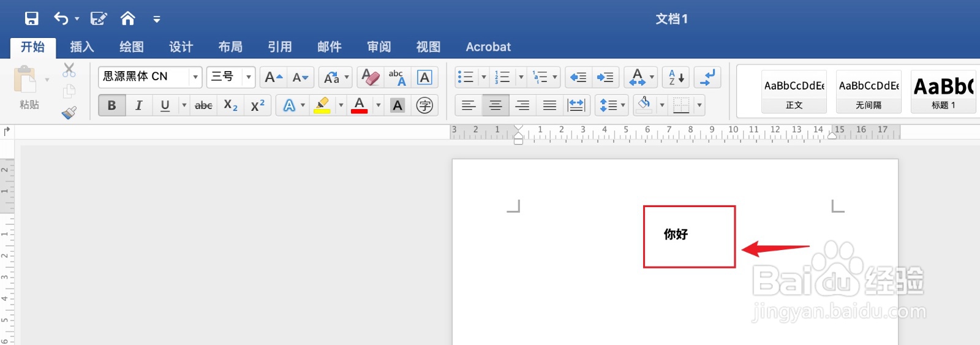Click the Undo arrow icon
980x345 pixels.
(61, 18)
